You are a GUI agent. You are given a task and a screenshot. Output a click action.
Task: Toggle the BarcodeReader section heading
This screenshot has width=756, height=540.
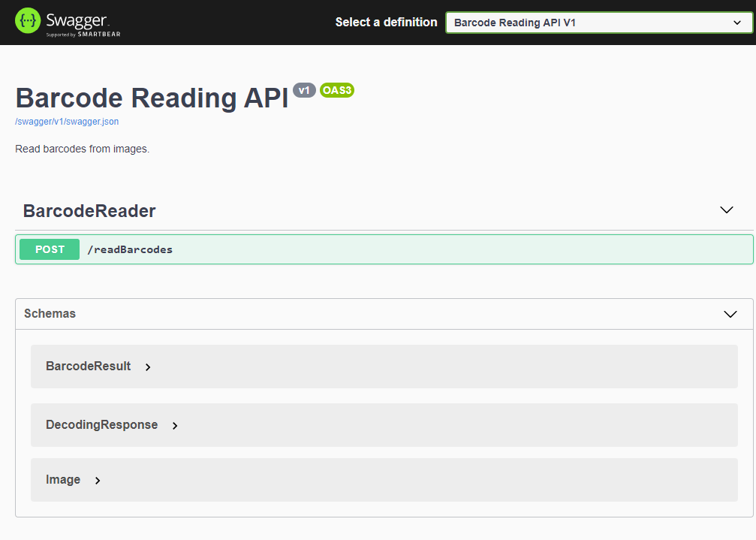(89, 211)
